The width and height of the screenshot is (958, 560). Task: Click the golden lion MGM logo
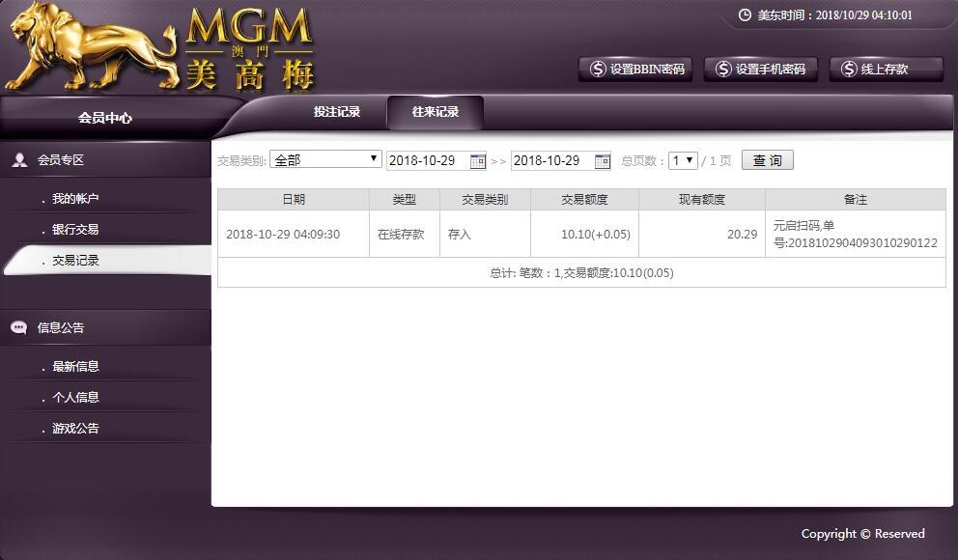point(92,46)
